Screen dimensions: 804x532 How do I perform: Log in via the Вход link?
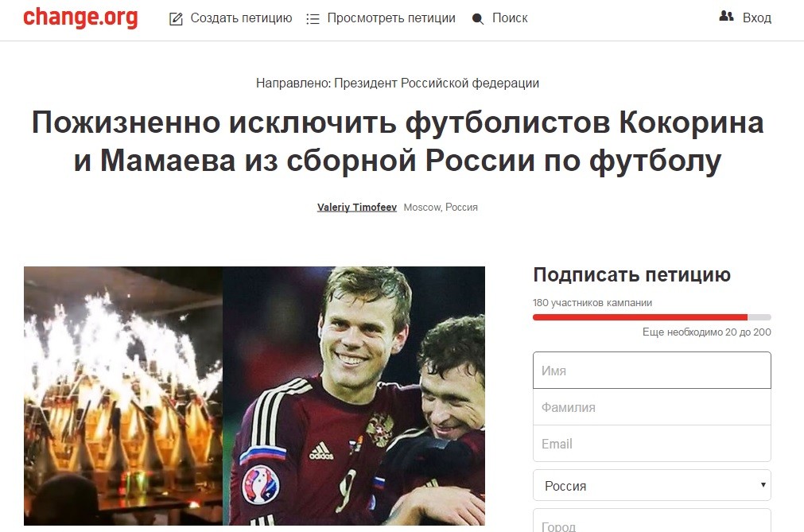coord(757,18)
